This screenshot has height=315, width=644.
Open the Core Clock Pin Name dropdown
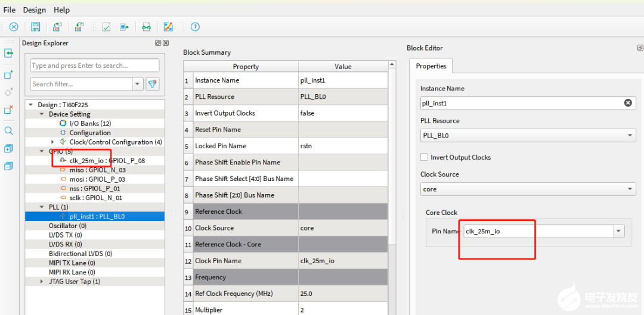pyautogui.click(x=618, y=231)
